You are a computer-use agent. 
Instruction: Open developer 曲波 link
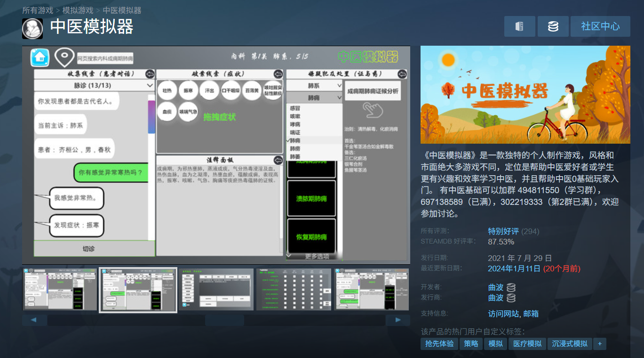point(496,287)
